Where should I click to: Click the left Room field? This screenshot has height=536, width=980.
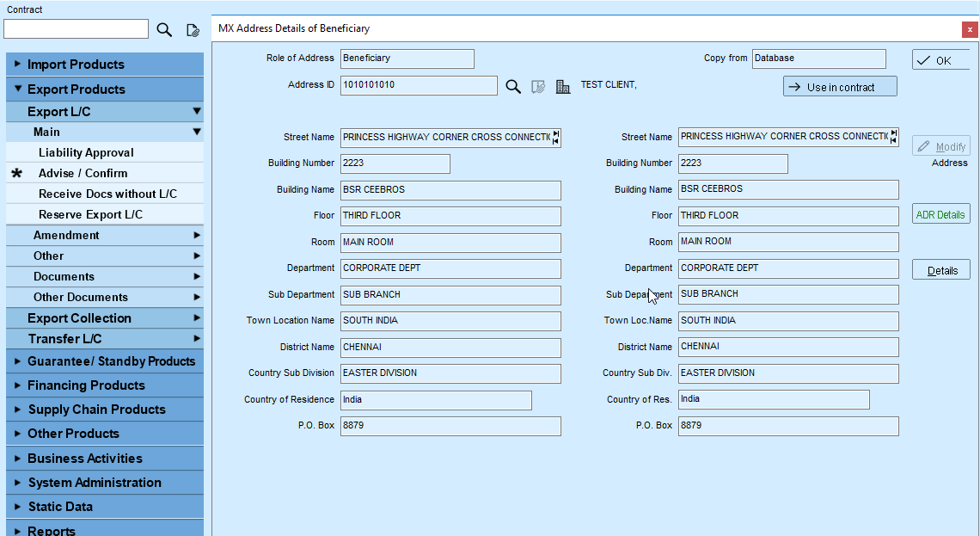coord(450,243)
